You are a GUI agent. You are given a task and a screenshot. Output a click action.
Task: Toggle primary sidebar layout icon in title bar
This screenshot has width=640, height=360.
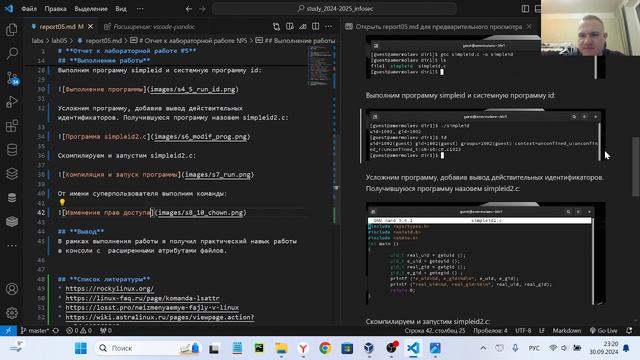[525, 9]
